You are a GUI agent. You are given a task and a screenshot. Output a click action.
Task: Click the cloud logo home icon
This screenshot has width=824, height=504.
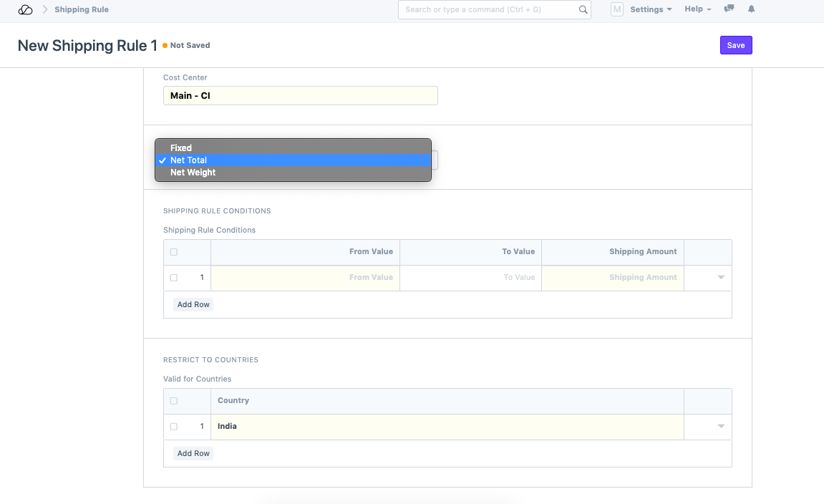coord(25,10)
